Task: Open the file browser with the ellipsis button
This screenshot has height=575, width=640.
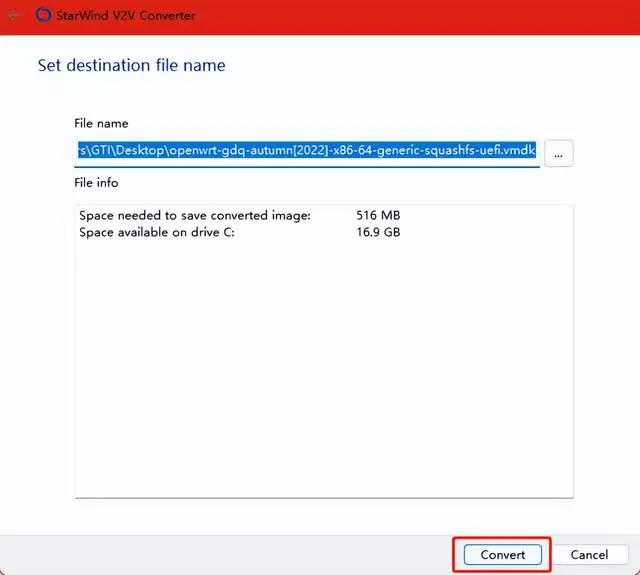Action: tap(558, 153)
